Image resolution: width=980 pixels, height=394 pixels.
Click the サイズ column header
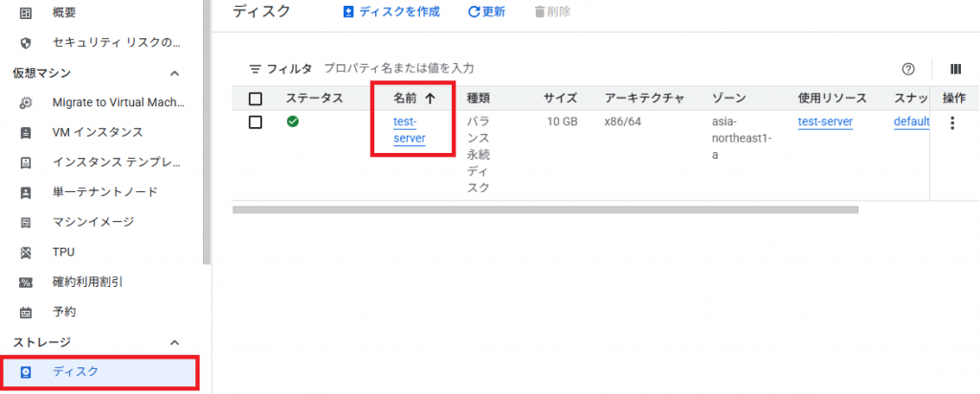[x=560, y=98]
